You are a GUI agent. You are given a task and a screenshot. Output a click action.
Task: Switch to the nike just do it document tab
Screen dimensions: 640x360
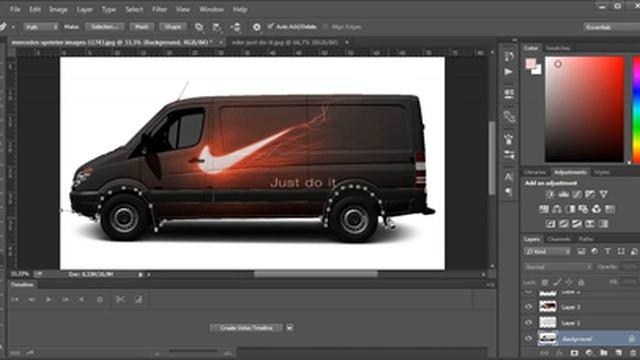pyautogui.click(x=285, y=42)
